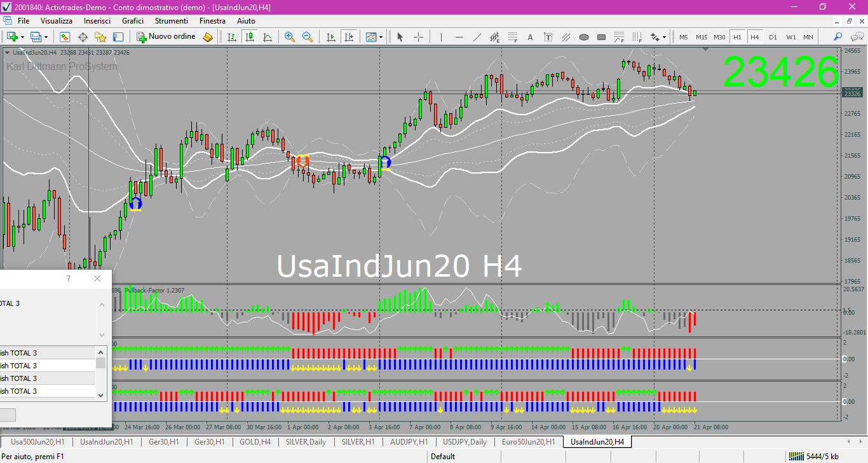
Task: Switch timeframe to M30
Action: pyautogui.click(x=719, y=37)
